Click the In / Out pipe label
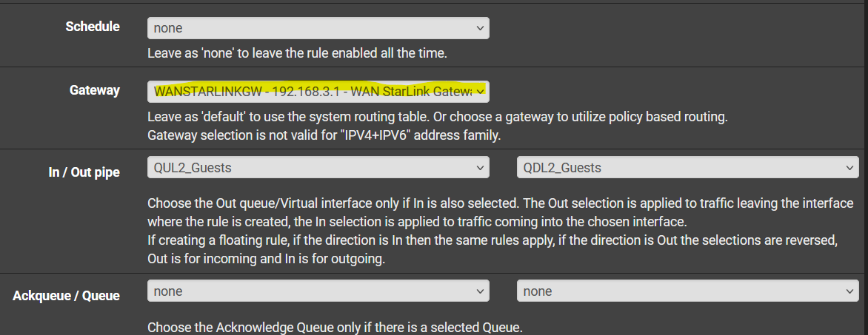 coord(84,172)
